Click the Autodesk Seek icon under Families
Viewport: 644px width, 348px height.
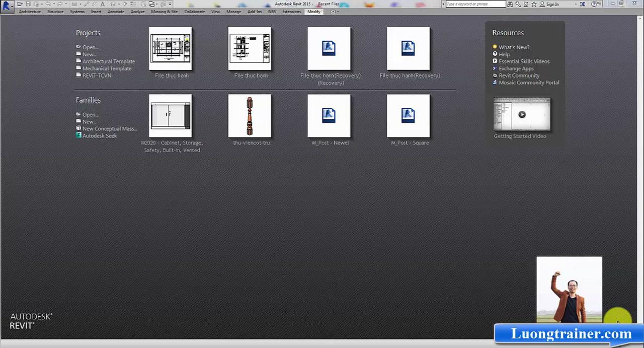click(x=78, y=135)
